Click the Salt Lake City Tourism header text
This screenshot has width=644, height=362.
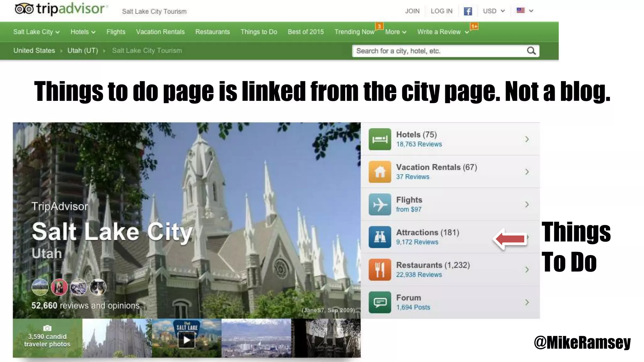tap(154, 11)
